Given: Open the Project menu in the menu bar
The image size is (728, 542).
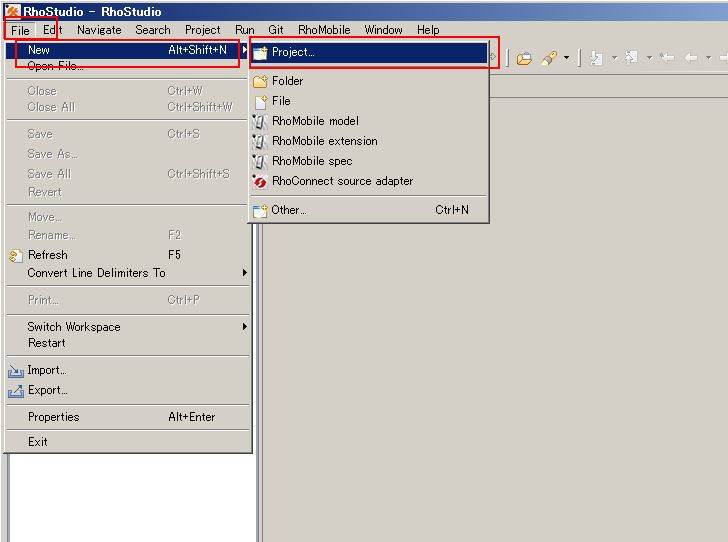Looking at the screenshot, I should point(202,30).
